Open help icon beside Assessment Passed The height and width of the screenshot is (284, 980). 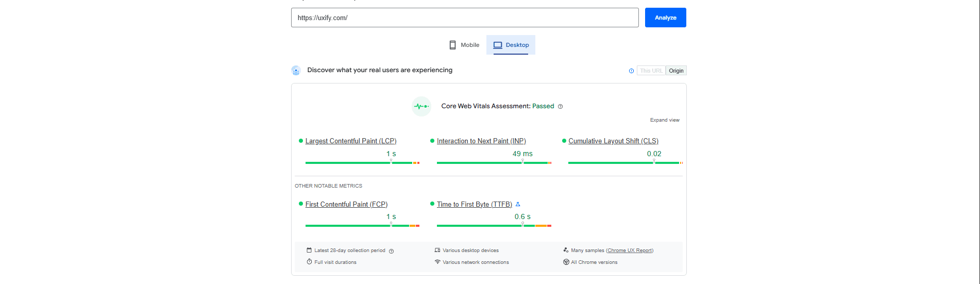coord(561,107)
